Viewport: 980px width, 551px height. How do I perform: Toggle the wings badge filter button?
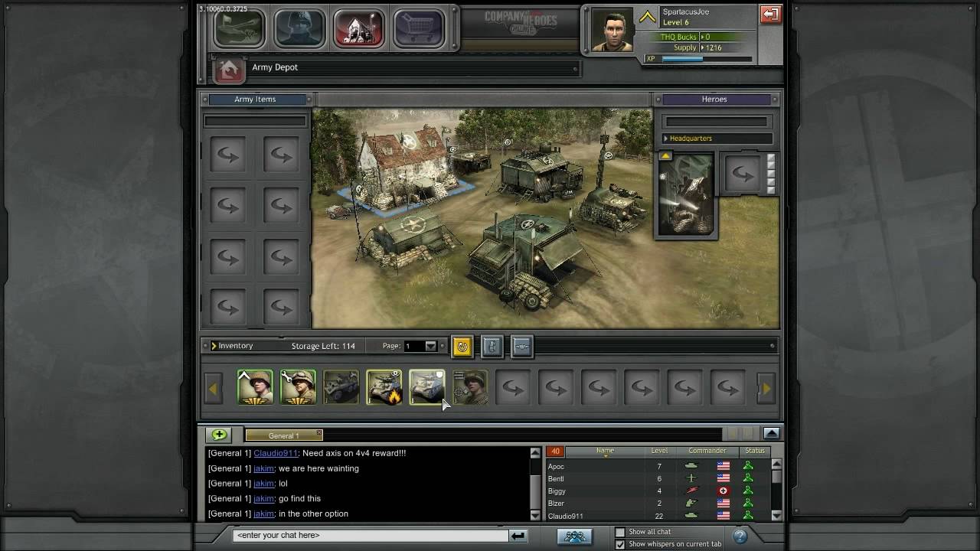click(521, 347)
